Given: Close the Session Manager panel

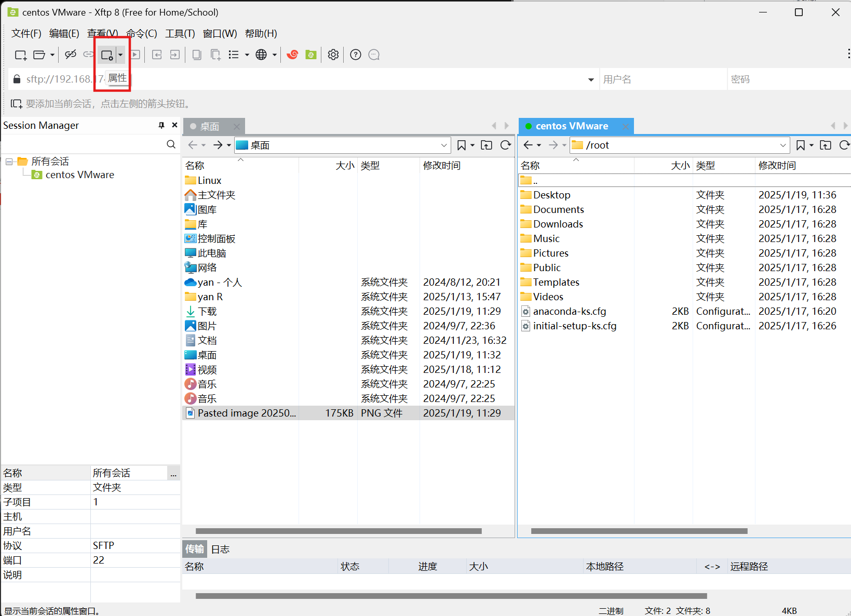Looking at the screenshot, I should pyautogui.click(x=174, y=125).
